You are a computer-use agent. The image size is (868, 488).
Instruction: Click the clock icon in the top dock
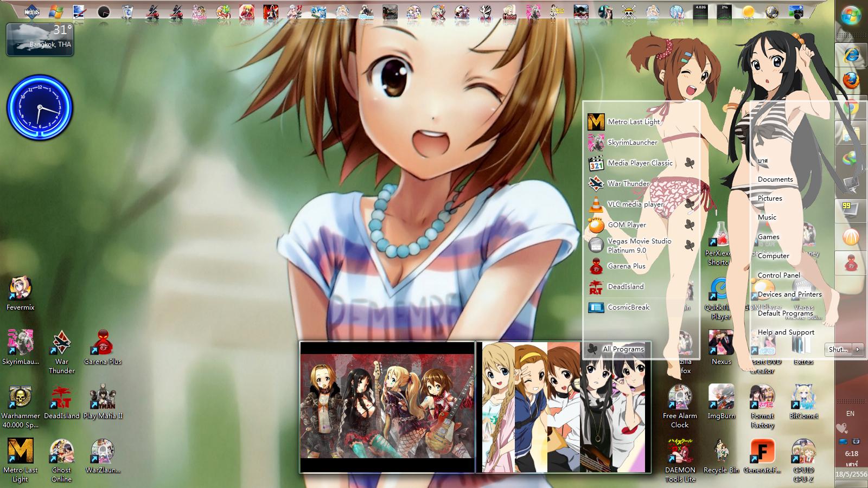point(104,11)
